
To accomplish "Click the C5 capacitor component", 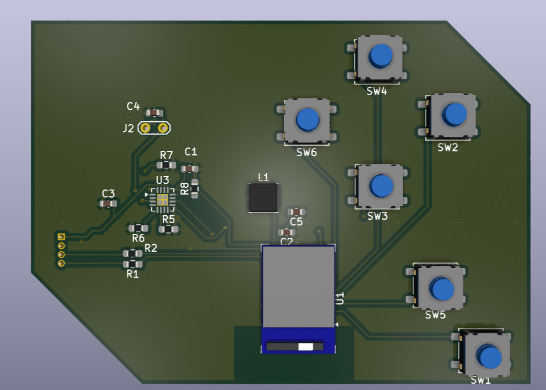I will [x=296, y=212].
